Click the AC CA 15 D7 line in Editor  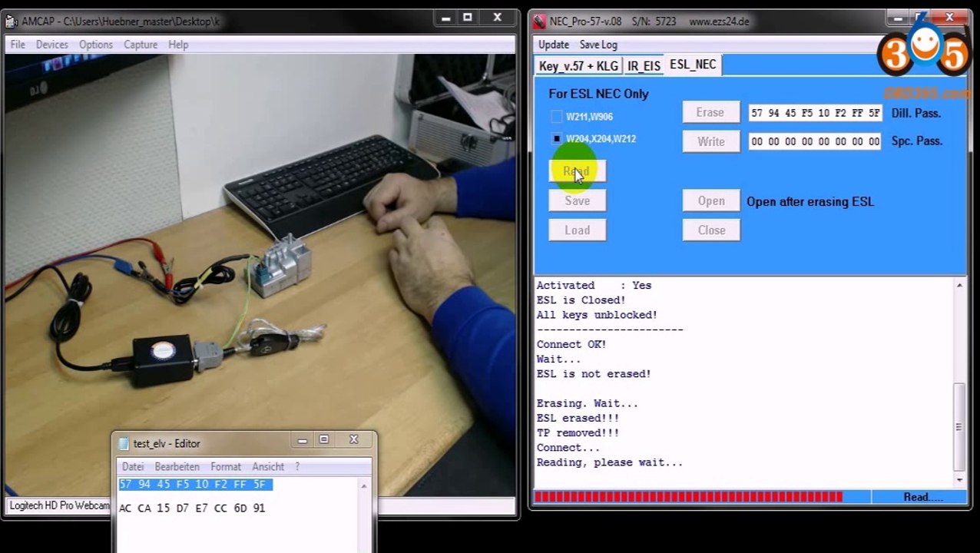(192, 508)
